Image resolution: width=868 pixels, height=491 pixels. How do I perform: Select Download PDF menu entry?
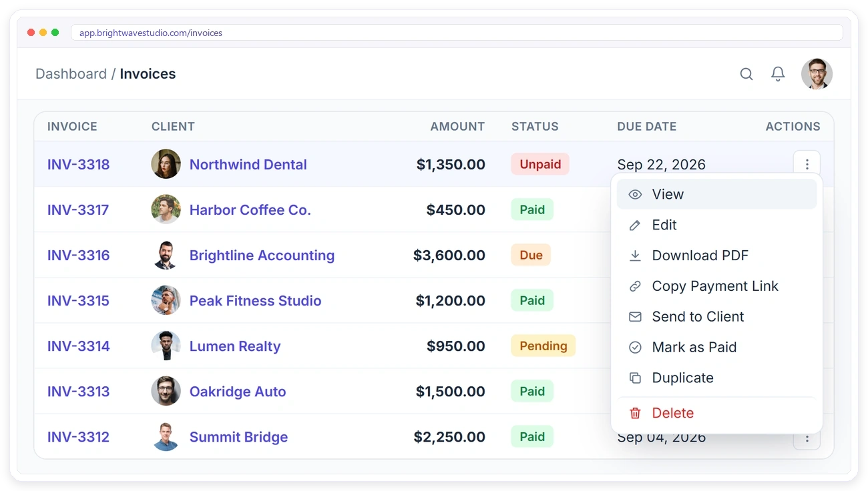click(x=716, y=256)
